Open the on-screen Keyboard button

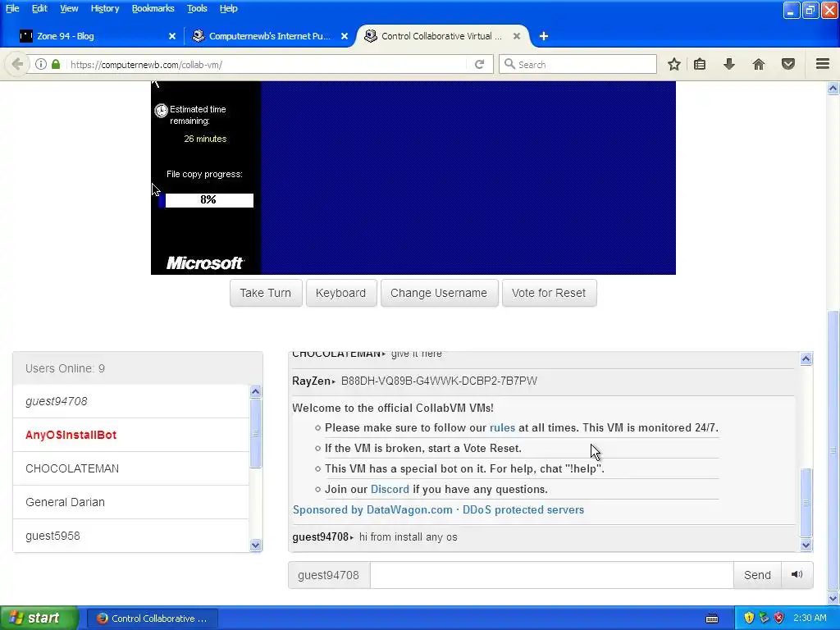[x=340, y=293]
